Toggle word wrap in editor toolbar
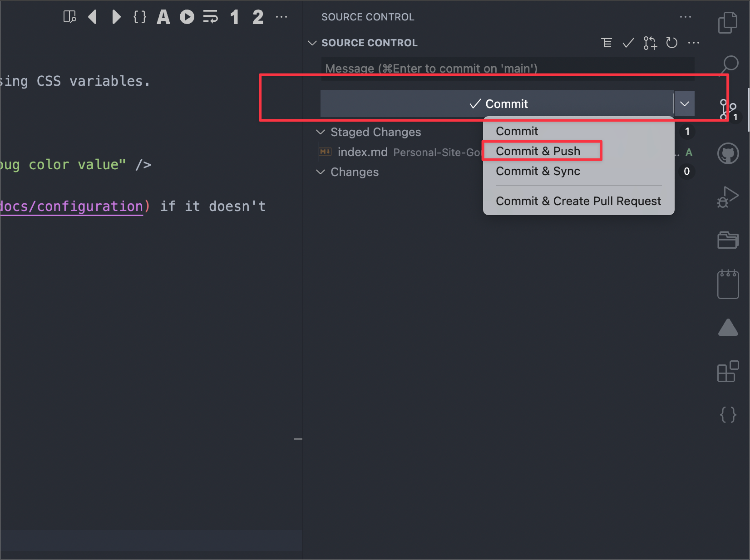The width and height of the screenshot is (750, 560). [210, 17]
